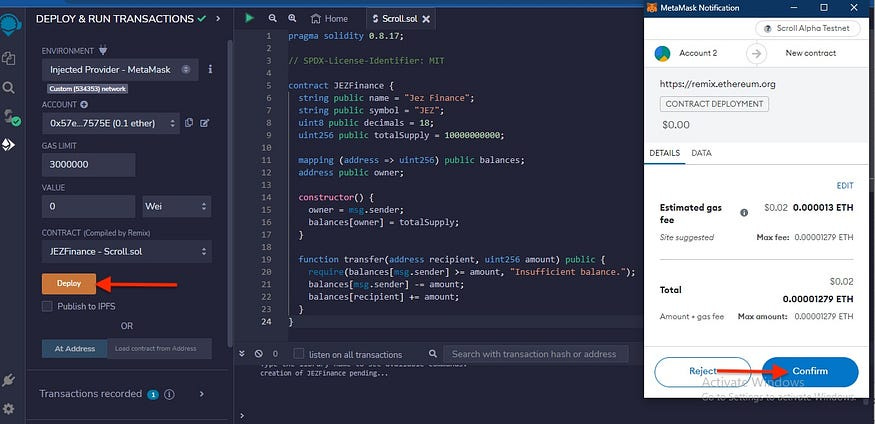Screen dimensions: 875x424
Task: Click the Account 2 avatar
Action: 662,54
